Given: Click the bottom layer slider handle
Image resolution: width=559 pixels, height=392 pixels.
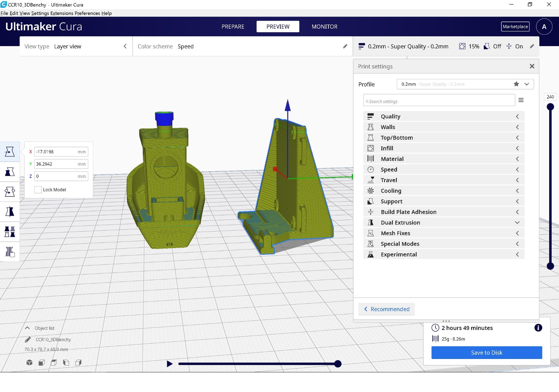Looking at the screenshot, I should (x=550, y=266).
